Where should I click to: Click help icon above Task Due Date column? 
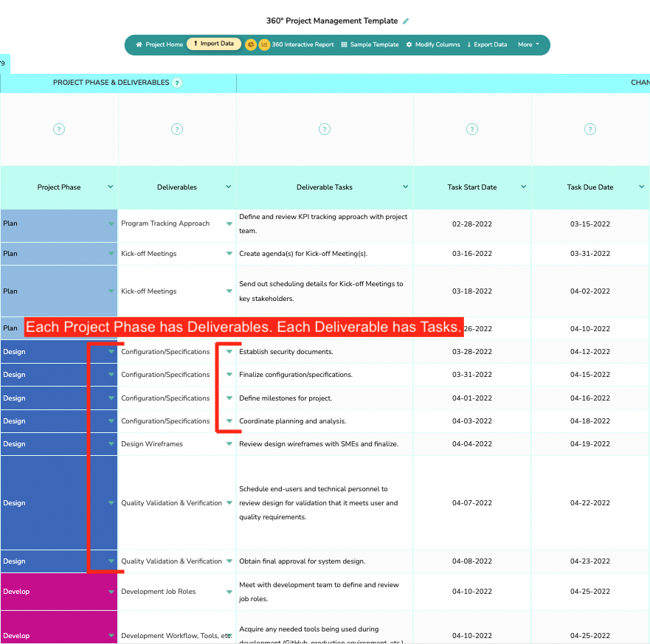(590, 129)
